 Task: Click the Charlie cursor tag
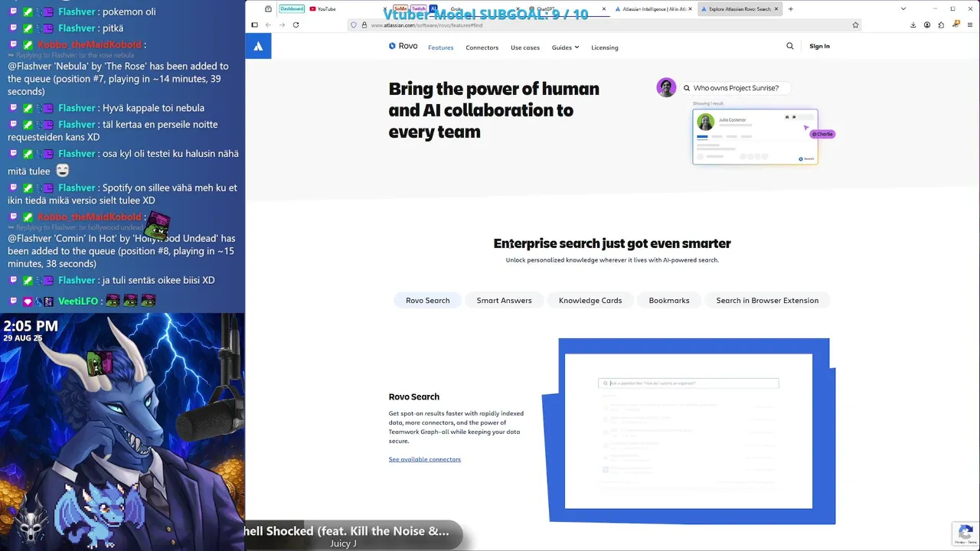(x=822, y=134)
